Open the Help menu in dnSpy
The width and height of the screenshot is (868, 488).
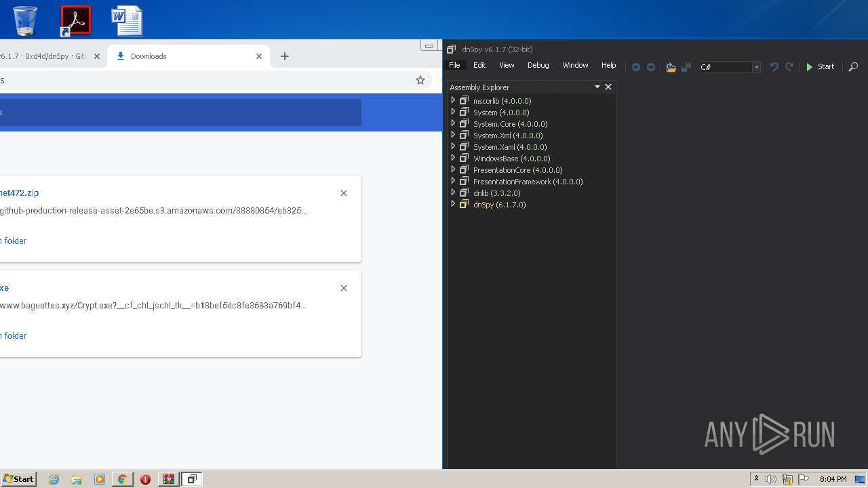608,65
